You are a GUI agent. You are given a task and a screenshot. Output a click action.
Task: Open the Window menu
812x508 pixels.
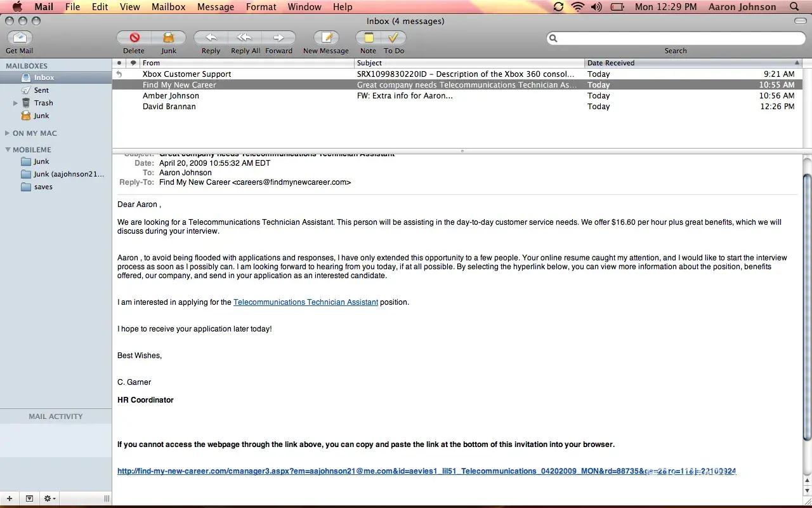(x=304, y=7)
